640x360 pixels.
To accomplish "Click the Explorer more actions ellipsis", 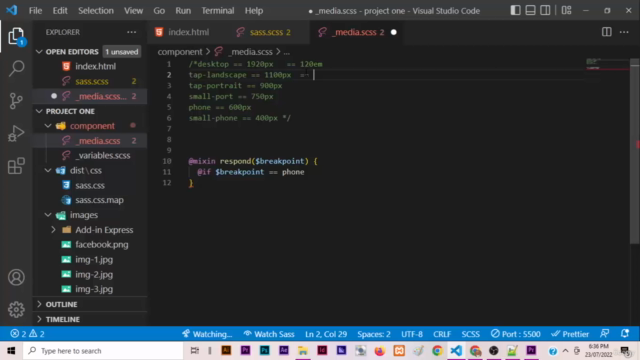I will 131,32.
